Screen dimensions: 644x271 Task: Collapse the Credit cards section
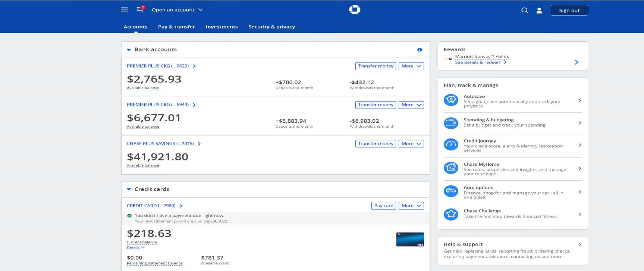(129, 189)
